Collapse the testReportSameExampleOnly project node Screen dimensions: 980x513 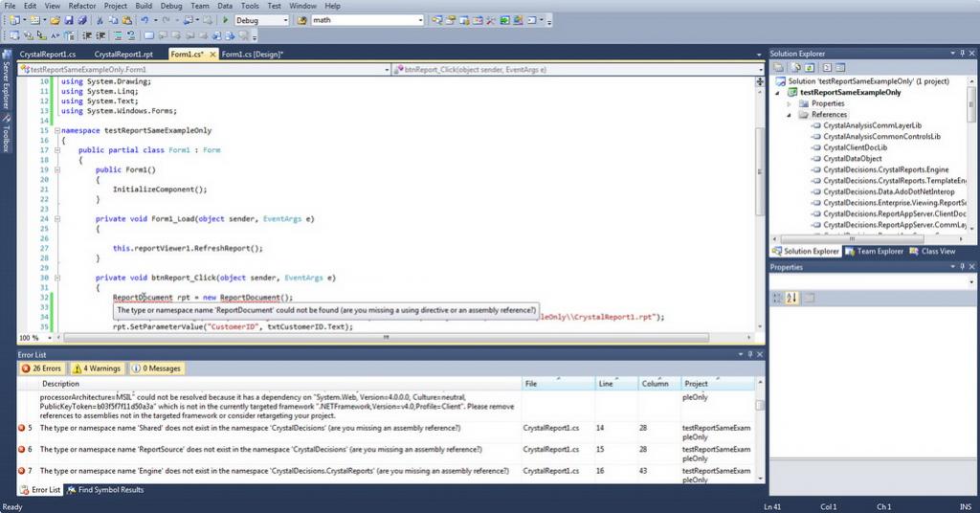[777, 93]
